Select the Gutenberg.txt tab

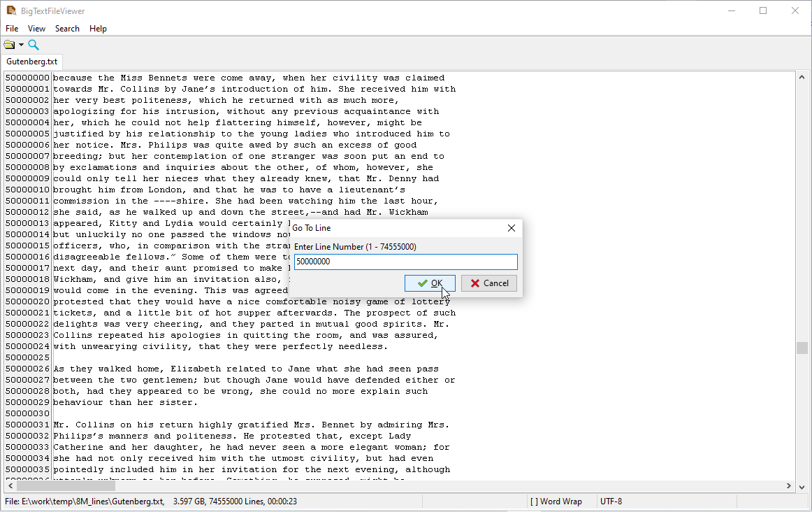(31, 62)
